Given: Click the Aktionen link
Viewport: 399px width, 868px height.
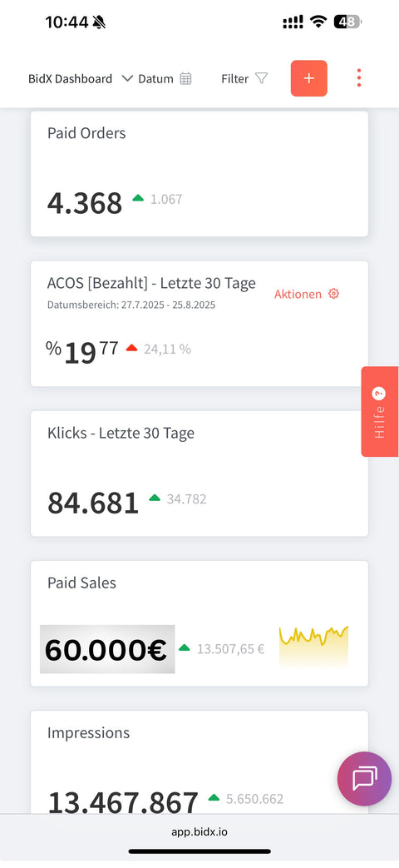Looking at the screenshot, I should click(298, 294).
